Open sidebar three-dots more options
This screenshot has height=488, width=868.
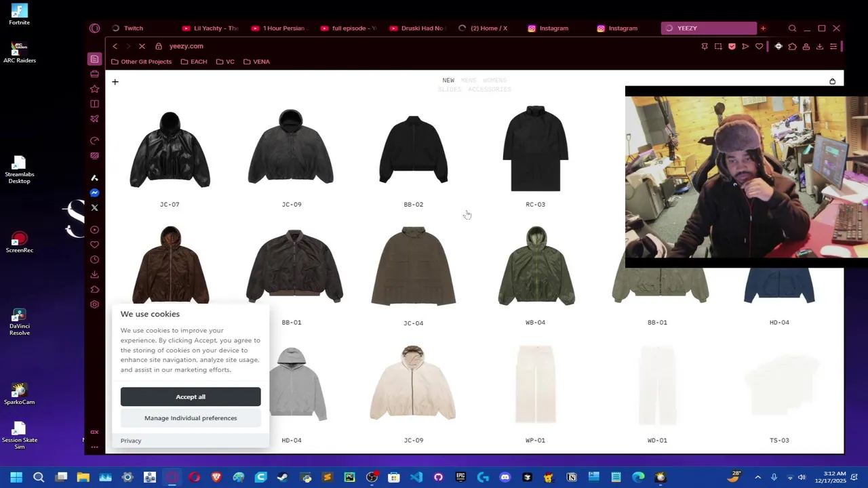tap(94, 446)
